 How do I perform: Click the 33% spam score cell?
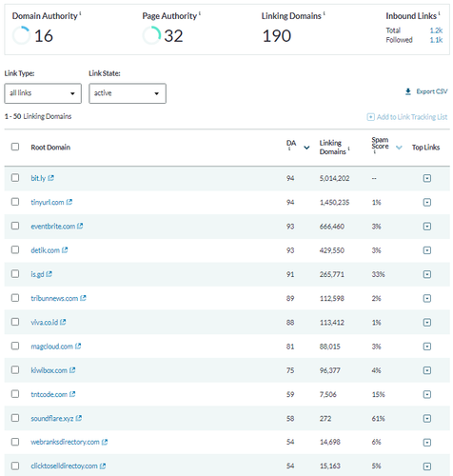pyautogui.click(x=378, y=274)
